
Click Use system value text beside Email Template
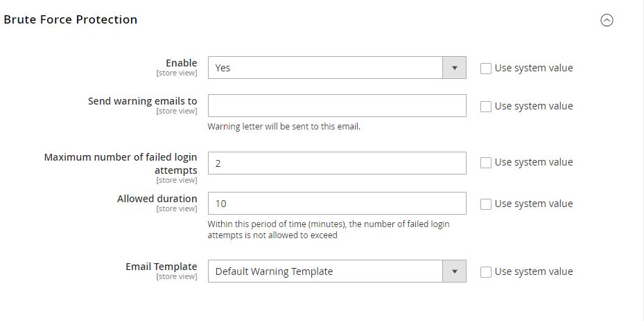534,271
